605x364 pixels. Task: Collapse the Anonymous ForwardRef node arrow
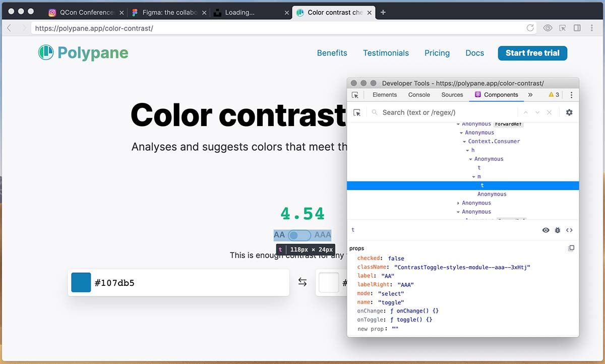tap(458, 124)
